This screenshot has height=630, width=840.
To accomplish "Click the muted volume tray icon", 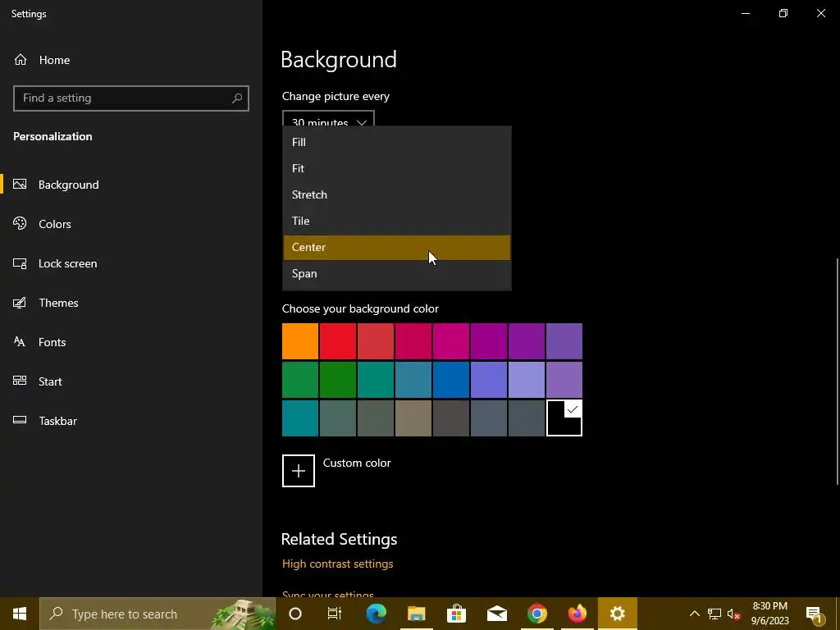I will click(x=734, y=614).
